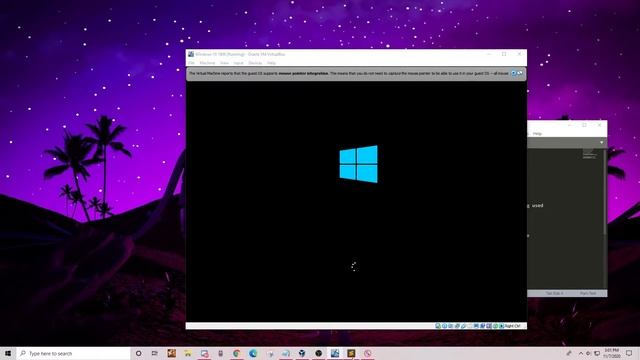Click the display settings status icon
640x360 pixels.
click(x=476, y=326)
